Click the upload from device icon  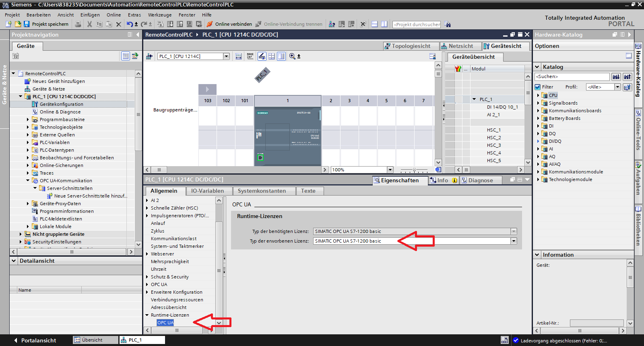click(x=180, y=24)
